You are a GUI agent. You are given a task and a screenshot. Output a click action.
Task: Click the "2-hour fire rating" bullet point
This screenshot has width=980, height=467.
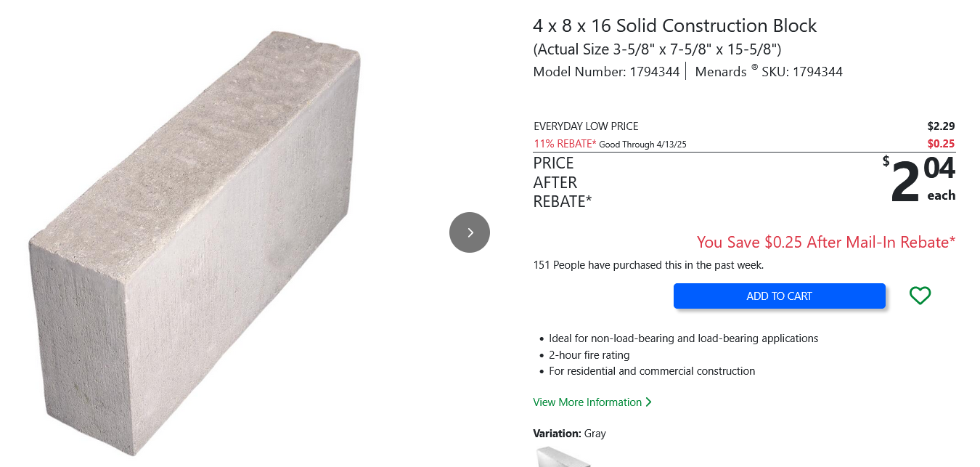(589, 355)
